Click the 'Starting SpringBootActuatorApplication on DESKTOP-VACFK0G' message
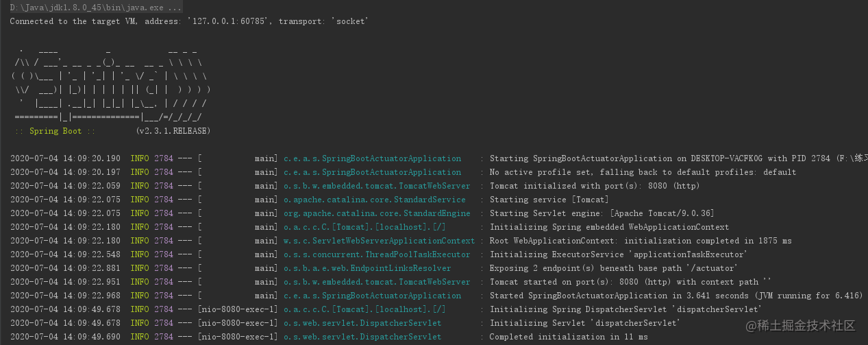This screenshot has width=868, height=345. pyautogui.click(x=678, y=158)
